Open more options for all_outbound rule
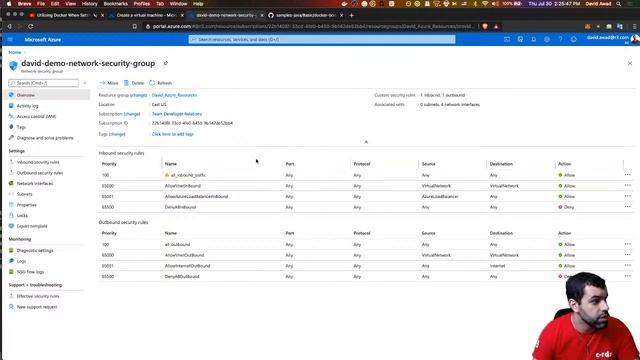Viewport: 640px width, 360px height. coord(628,244)
